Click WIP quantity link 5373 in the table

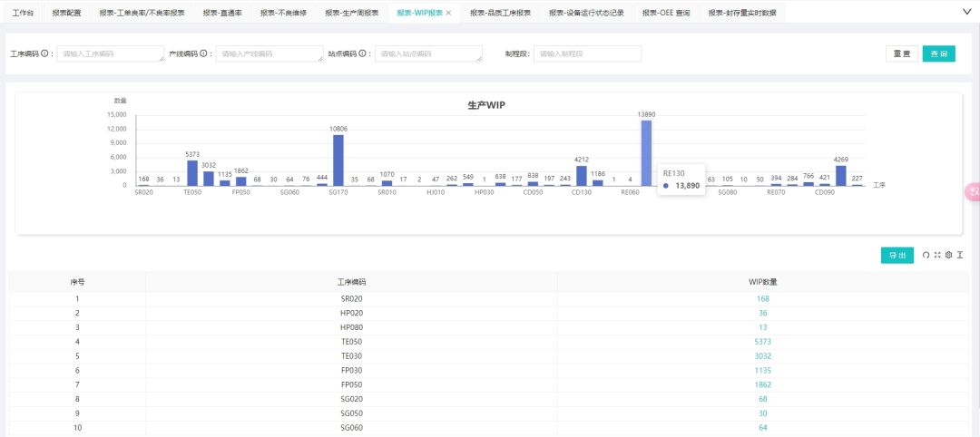coord(762,342)
